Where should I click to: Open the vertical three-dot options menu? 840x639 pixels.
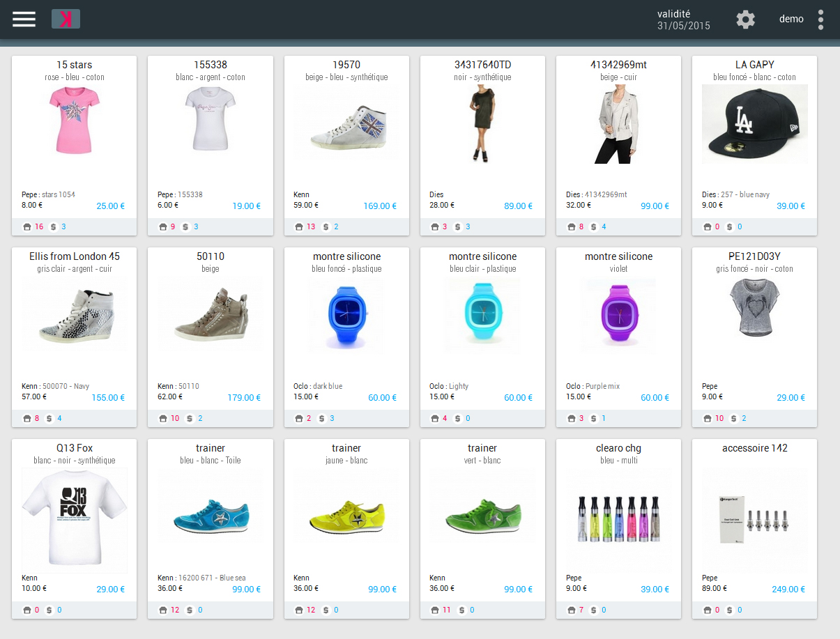click(820, 20)
